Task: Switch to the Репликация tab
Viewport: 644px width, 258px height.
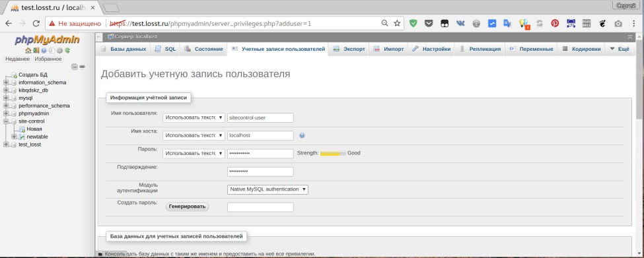Action: pos(480,49)
